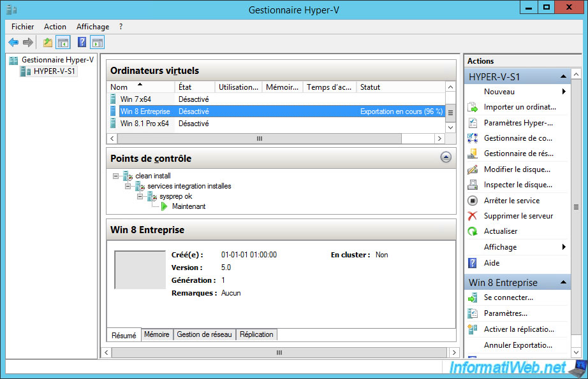Click the up-one-level folder icon
Image resolution: width=588 pixels, height=379 pixels.
(x=48, y=42)
